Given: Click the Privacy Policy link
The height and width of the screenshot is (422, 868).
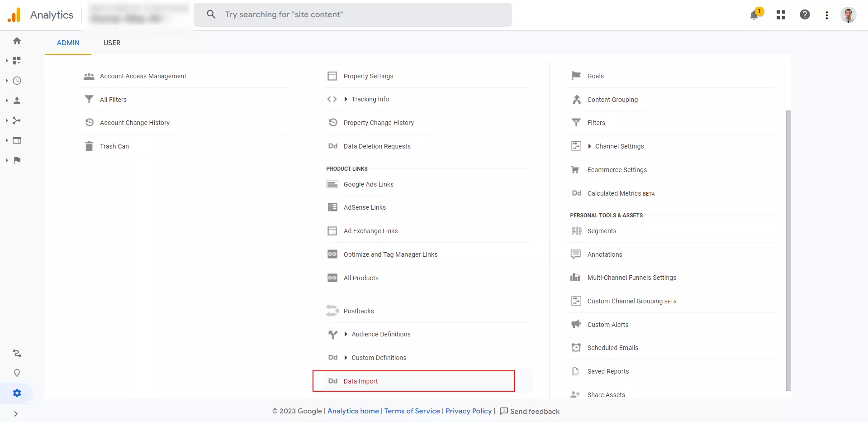Looking at the screenshot, I should (469, 411).
